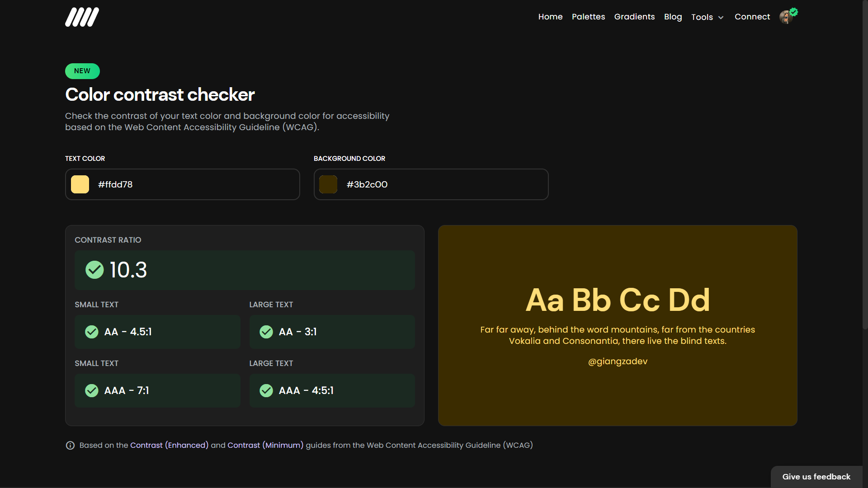868x488 pixels.
Task: Go to the Home page
Action: tap(550, 17)
